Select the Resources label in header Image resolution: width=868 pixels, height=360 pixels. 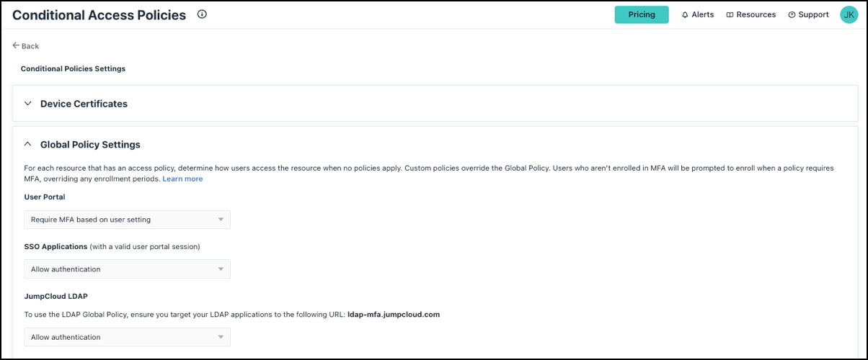click(x=756, y=15)
